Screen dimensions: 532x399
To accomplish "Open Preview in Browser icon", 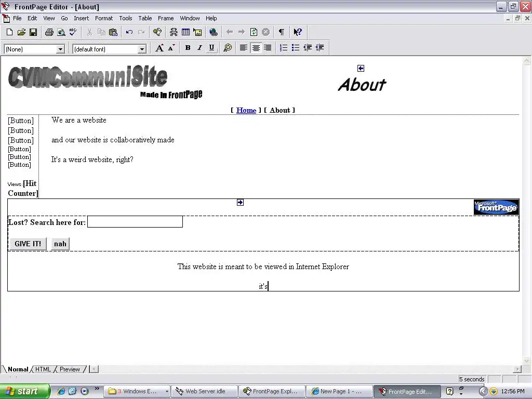I will click(61, 32).
